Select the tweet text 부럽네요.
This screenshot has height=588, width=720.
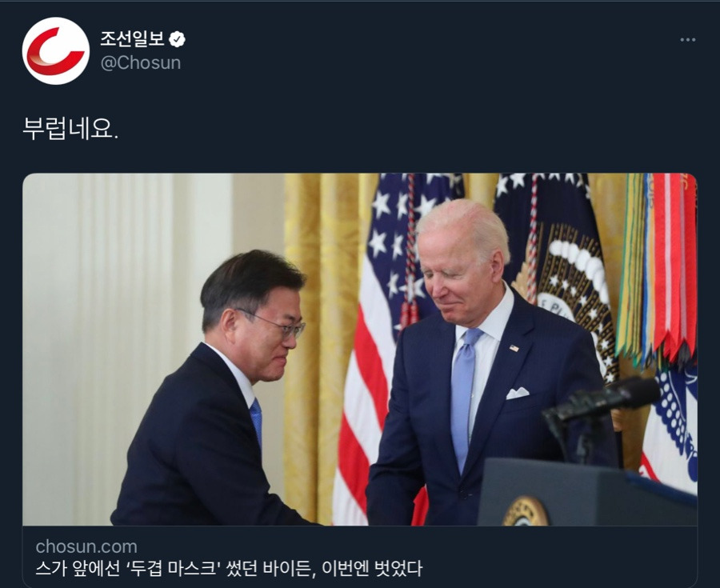pyautogui.click(x=70, y=129)
